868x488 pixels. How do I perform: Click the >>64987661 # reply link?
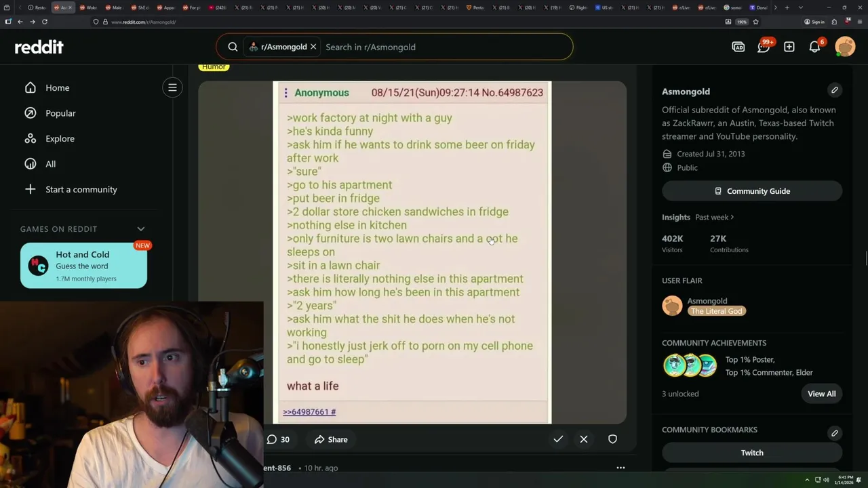tap(309, 411)
